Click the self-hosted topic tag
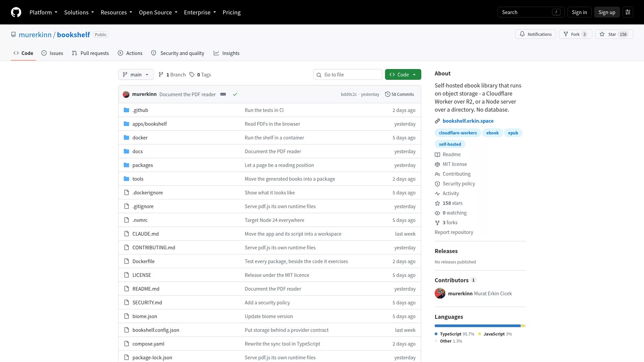Image resolution: width=644 pixels, height=362 pixels. pyautogui.click(x=450, y=144)
